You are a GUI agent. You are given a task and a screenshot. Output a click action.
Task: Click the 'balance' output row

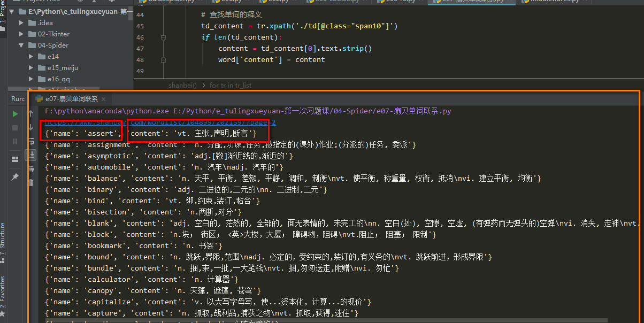pyautogui.click(x=293, y=178)
